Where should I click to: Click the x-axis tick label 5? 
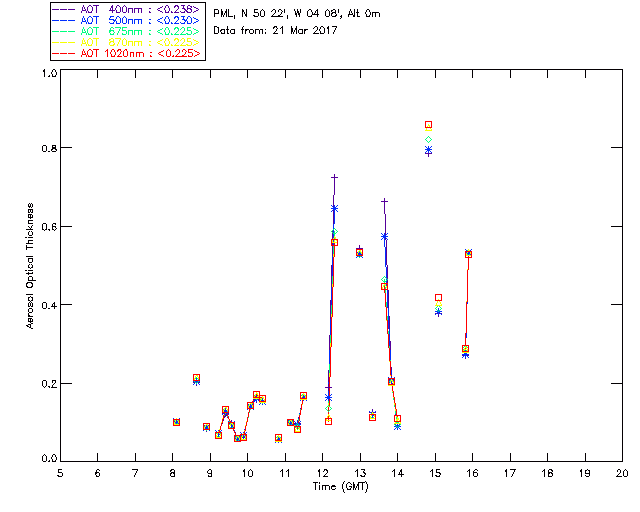coord(60,473)
